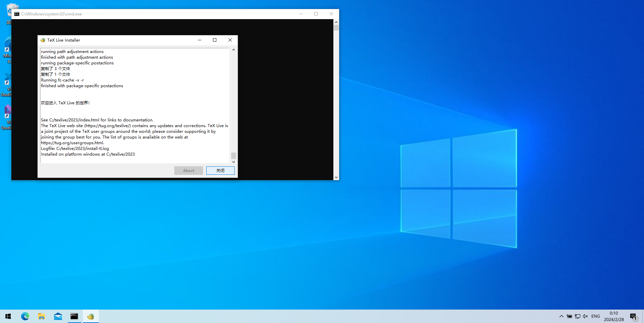Click the 关闭 button in TeX Live Installer
Screen dimensions: 644x323
(220, 170)
